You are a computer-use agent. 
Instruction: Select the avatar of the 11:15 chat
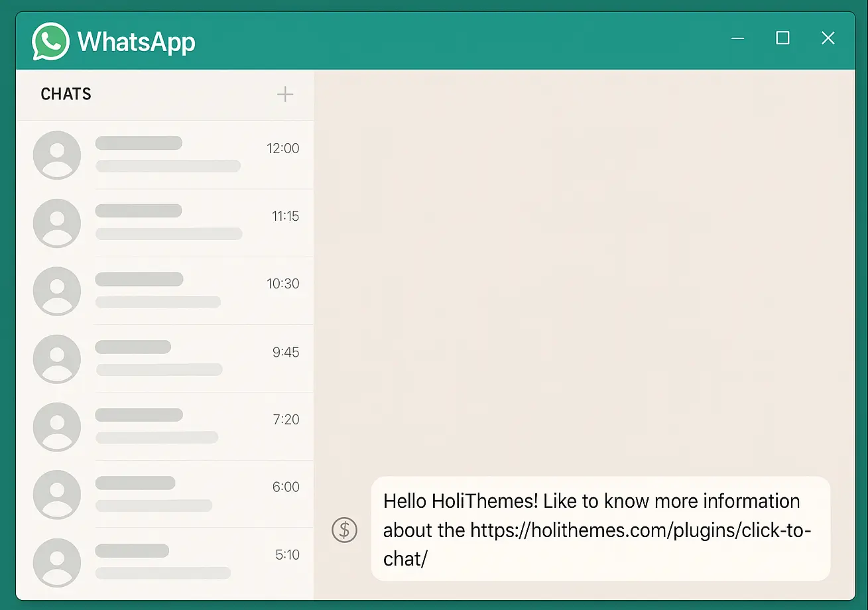click(57, 223)
